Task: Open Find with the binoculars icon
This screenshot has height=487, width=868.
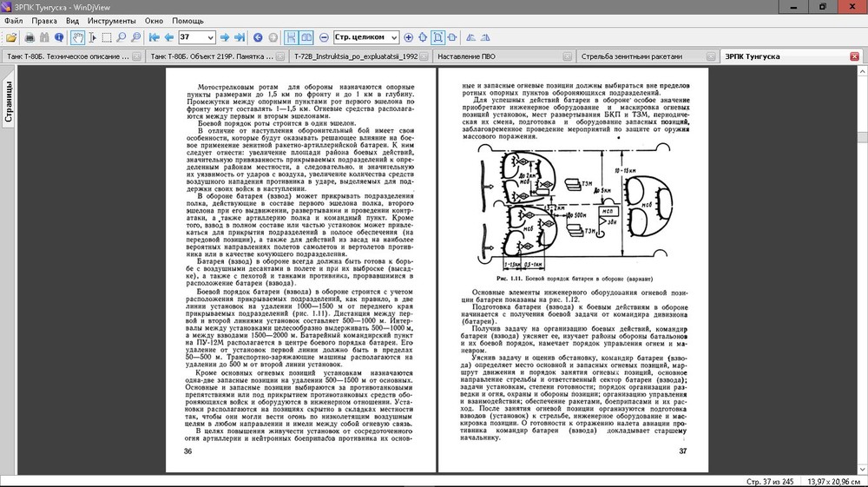Action: coord(44,37)
